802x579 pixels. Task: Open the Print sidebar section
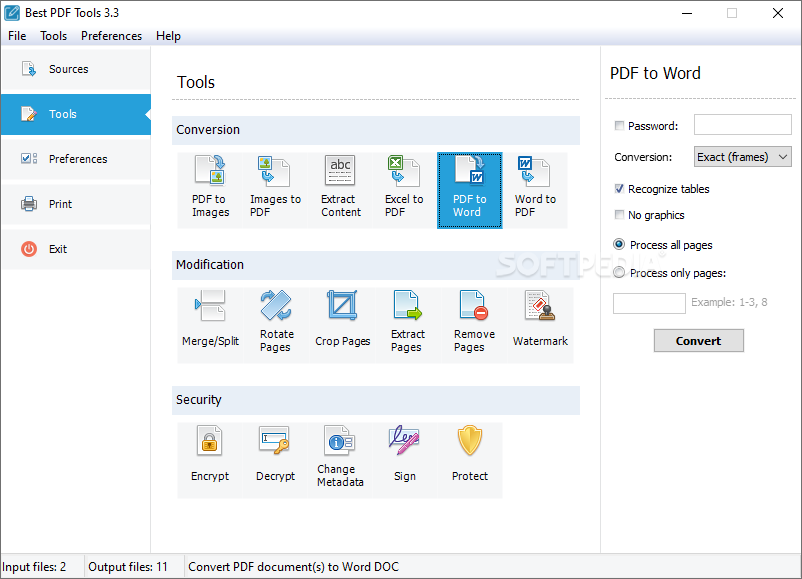tap(76, 204)
